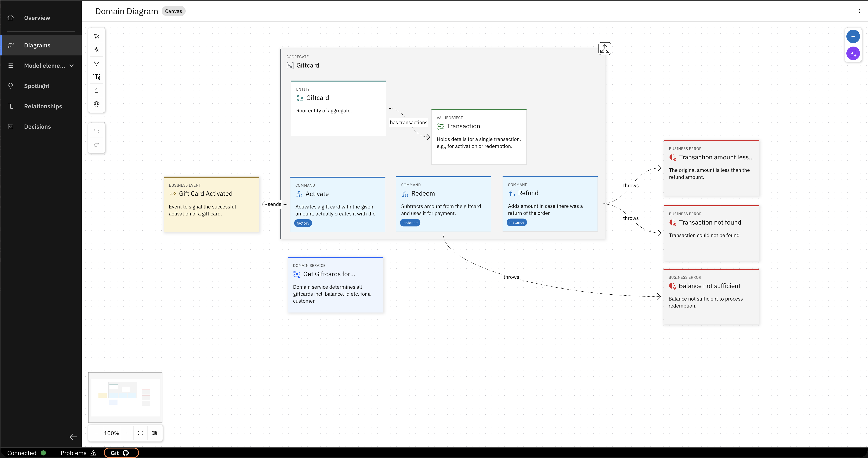Select the pointer selection tool
Screen dimensions: 868x458
97,36
